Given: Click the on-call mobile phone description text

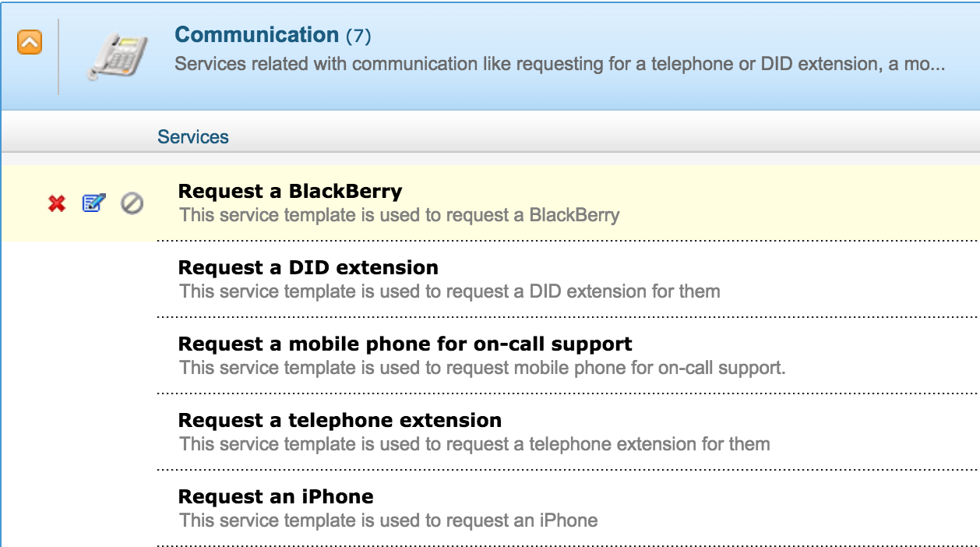Looking at the screenshot, I should click(482, 368).
